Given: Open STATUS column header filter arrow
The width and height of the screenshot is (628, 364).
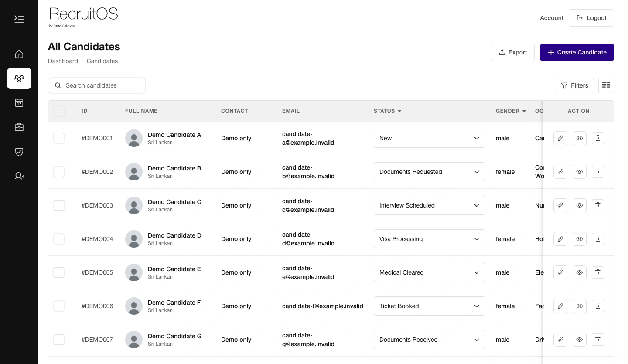Looking at the screenshot, I should pos(399,111).
